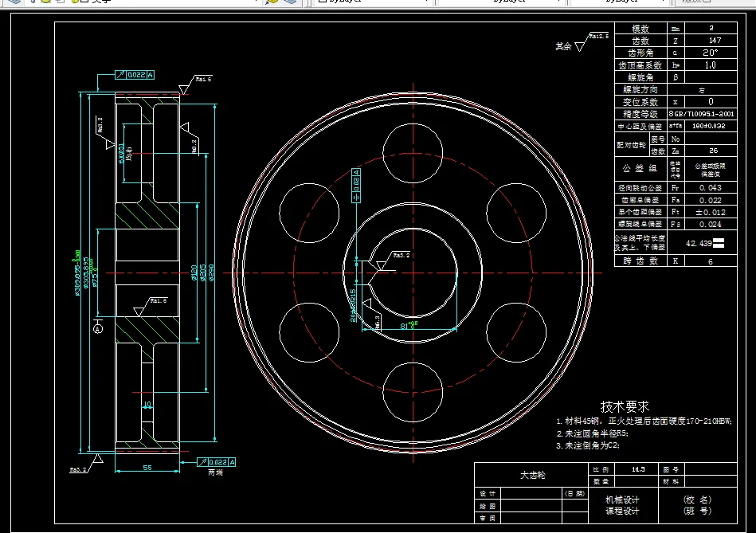This screenshot has width=756, height=533.
Task: Click the 两端 annotation text
Action: click(x=216, y=472)
